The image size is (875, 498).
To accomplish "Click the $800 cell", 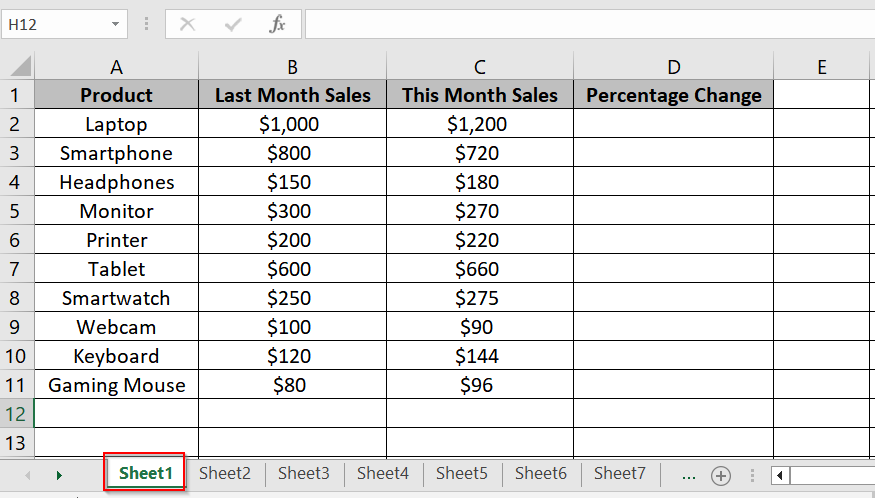I will (x=292, y=153).
